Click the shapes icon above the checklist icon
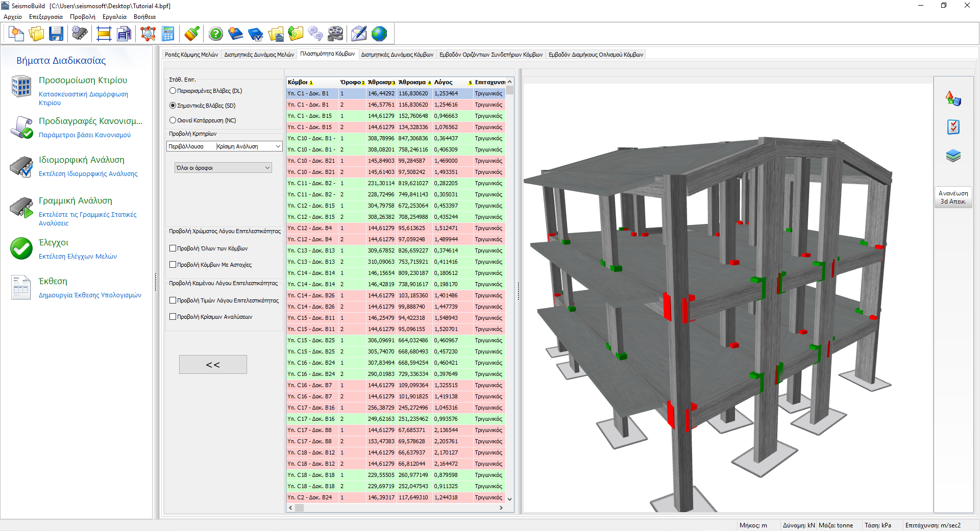The width and height of the screenshot is (980, 531). click(953, 98)
